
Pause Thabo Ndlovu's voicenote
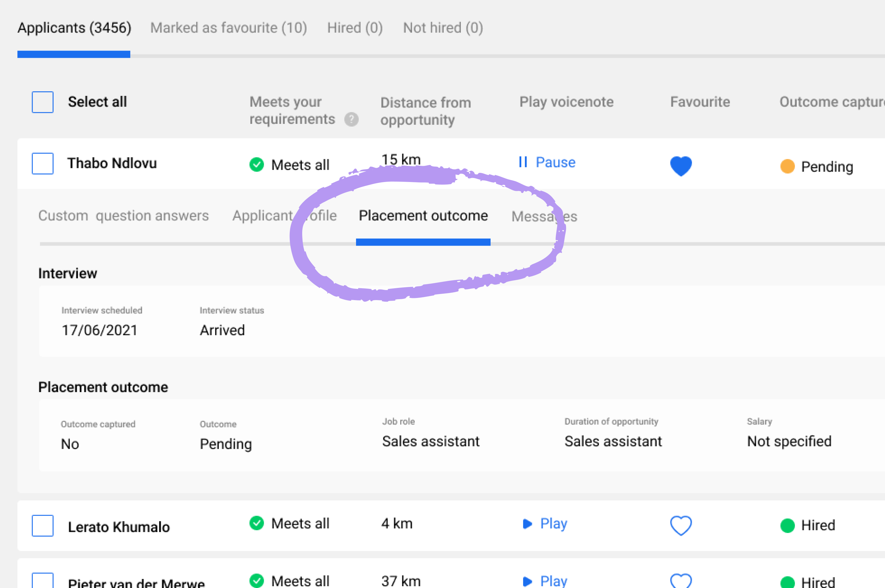547,163
